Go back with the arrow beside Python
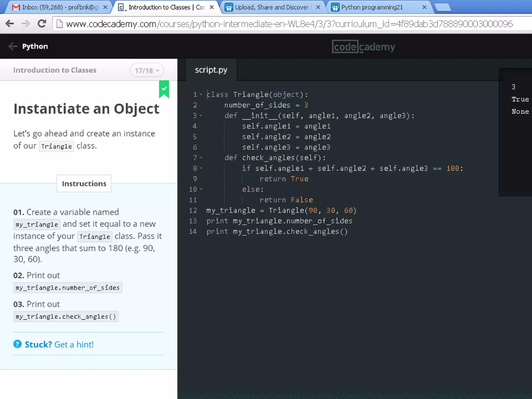532x399 pixels. [x=13, y=46]
